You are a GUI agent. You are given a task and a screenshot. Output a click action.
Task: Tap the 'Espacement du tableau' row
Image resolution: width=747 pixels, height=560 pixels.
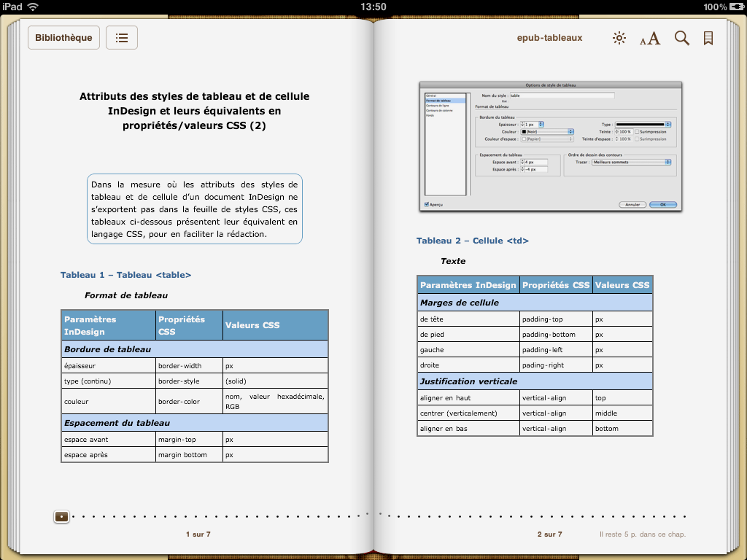195,423
